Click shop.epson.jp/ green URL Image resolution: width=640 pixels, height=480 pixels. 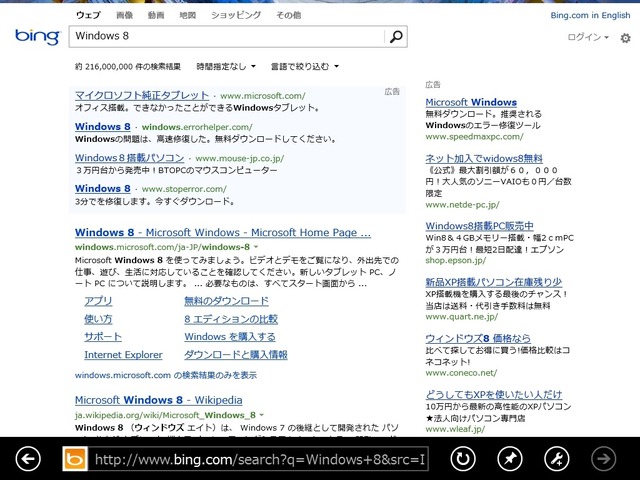click(x=456, y=260)
